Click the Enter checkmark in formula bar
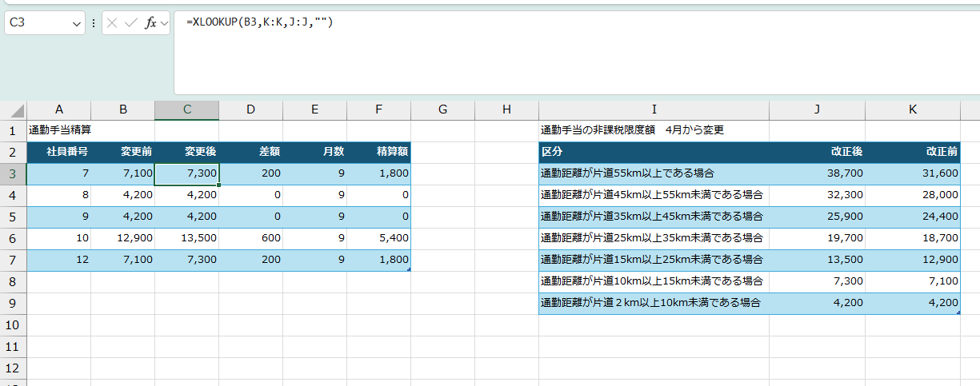This screenshot has width=980, height=386. pyautogui.click(x=130, y=23)
